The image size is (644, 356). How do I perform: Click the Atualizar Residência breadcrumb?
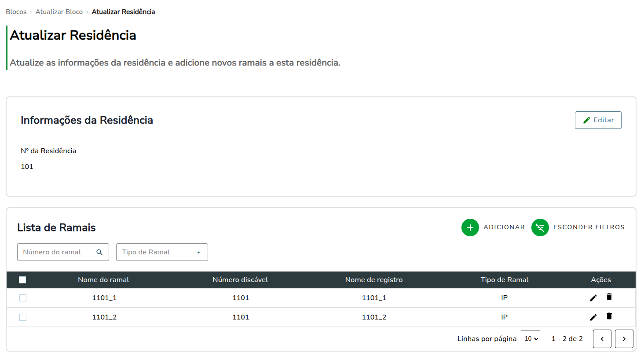[123, 12]
